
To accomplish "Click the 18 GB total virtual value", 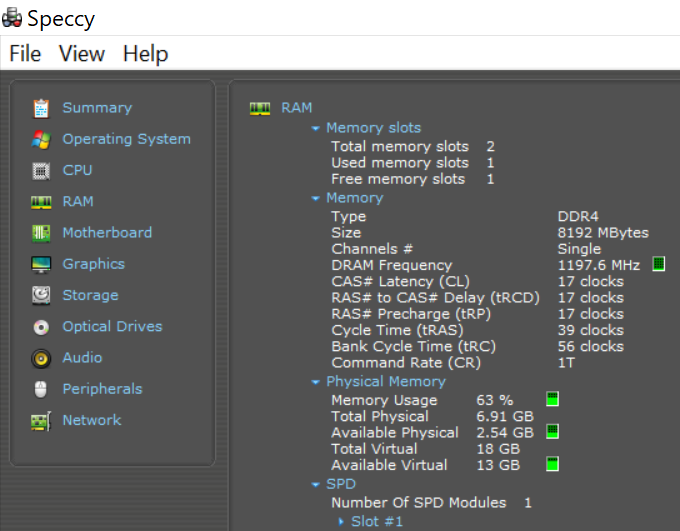I will coord(498,449).
